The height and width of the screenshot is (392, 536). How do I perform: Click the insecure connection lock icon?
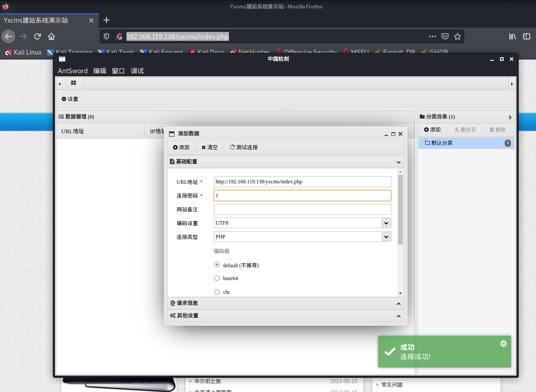click(x=119, y=36)
